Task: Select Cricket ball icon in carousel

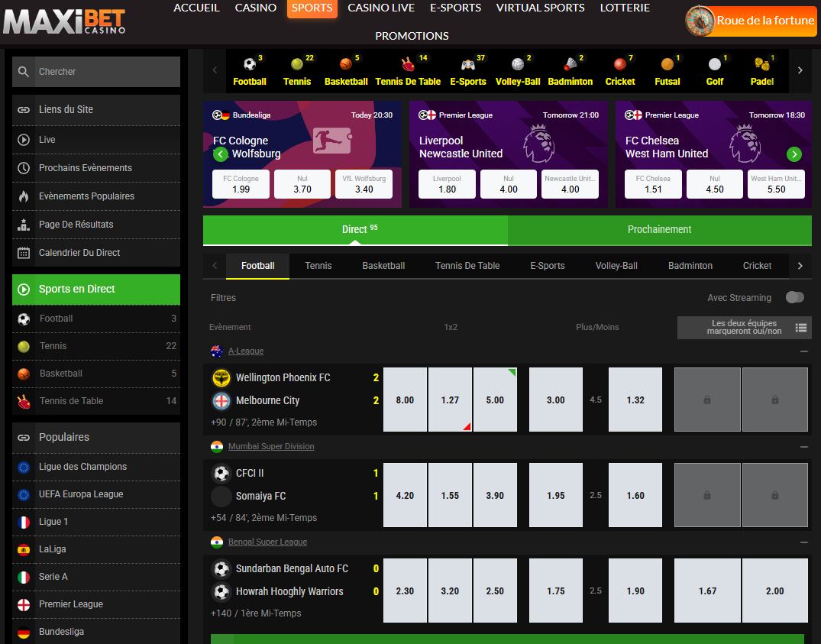Action: pyautogui.click(x=620, y=64)
